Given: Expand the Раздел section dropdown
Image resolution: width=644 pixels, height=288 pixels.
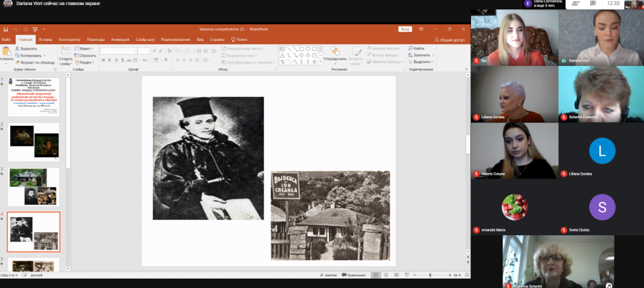Looking at the screenshot, I should [x=84, y=62].
